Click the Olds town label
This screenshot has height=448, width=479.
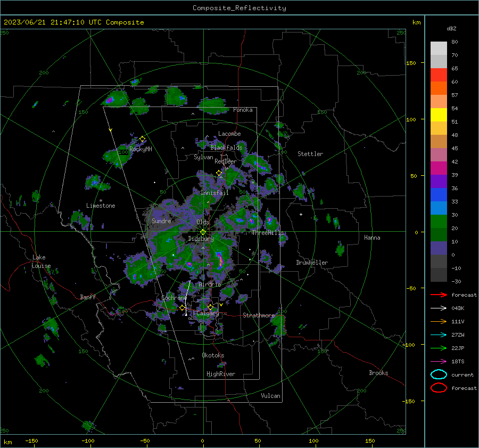203,222
